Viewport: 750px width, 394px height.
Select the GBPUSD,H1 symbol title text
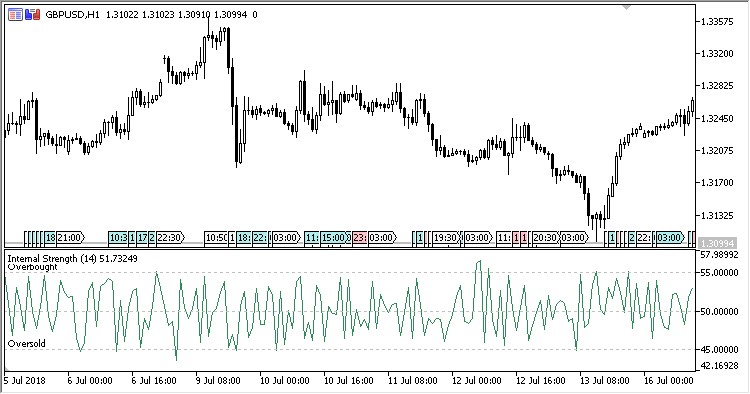(72, 15)
